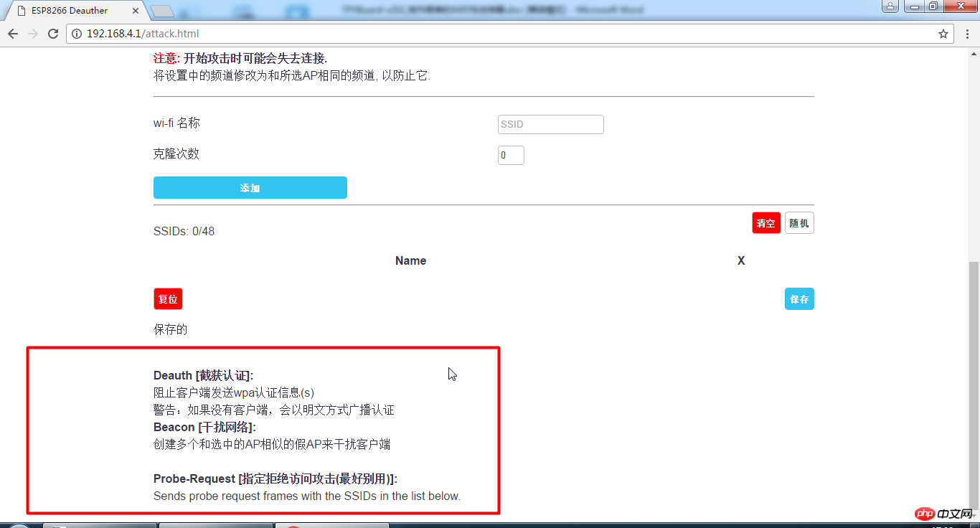Viewport: 980px width, 528px height.
Task: Close the ESP8266 Deauther tab
Action: (x=137, y=11)
